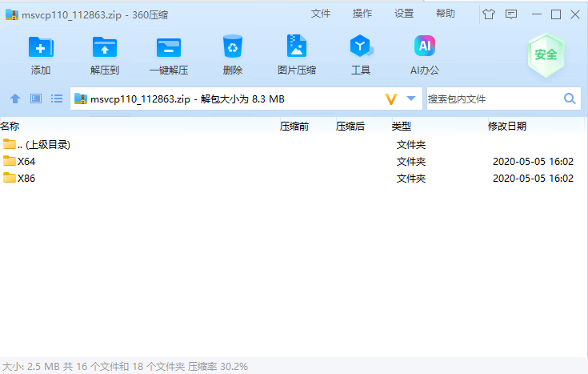Click the orange V icon in path bar
588x374 pixels.
click(390, 99)
